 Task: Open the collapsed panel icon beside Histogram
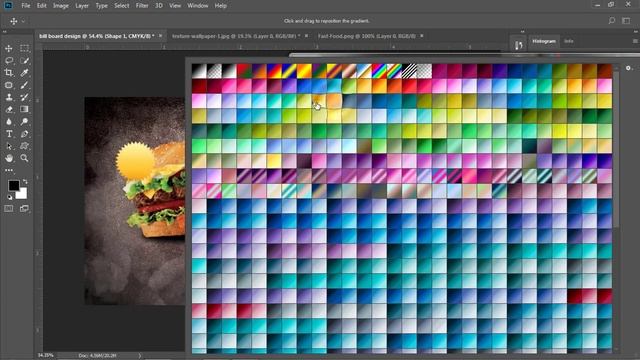[518, 44]
